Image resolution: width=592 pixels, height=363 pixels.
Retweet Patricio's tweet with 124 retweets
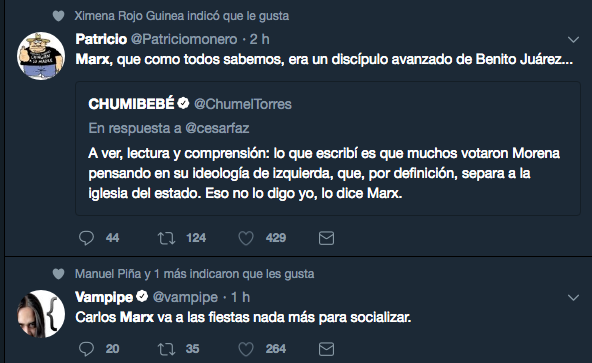pyautogui.click(x=166, y=238)
